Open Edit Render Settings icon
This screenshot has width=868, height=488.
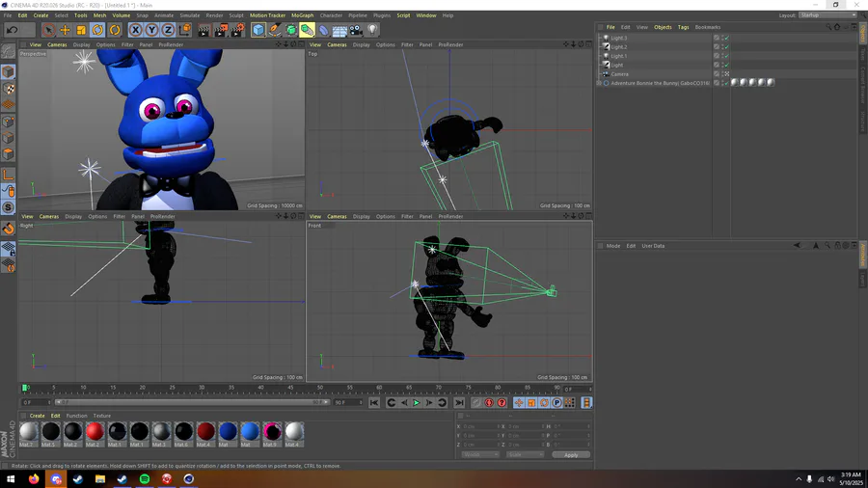coord(237,30)
